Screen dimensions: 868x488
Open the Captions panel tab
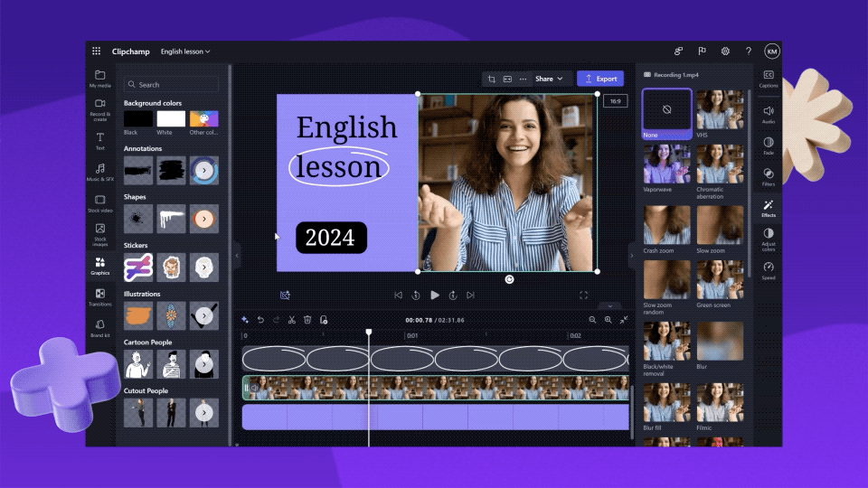tap(769, 79)
